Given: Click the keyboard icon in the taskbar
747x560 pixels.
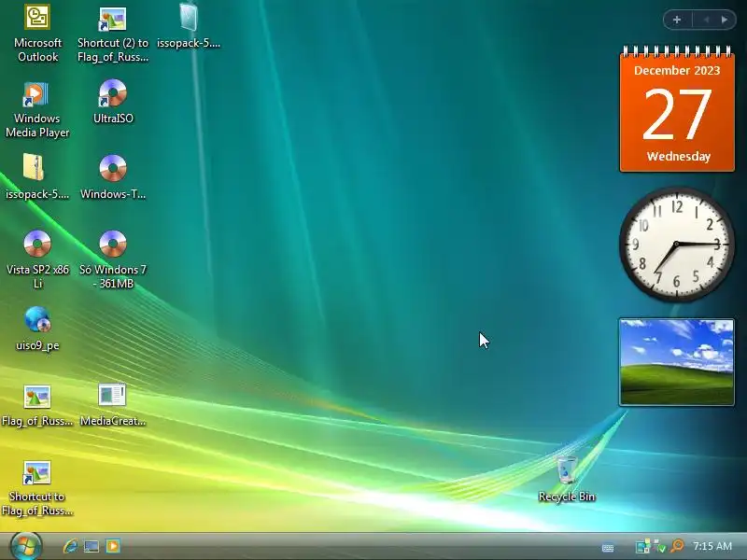Looking at the screenshot, I should click(x=608, y=548).
